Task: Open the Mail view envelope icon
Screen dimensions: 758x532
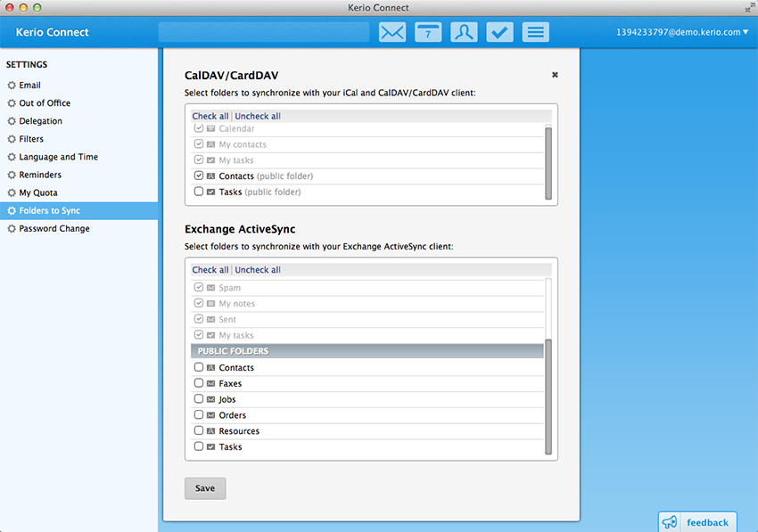Action: tap(392, 32)
